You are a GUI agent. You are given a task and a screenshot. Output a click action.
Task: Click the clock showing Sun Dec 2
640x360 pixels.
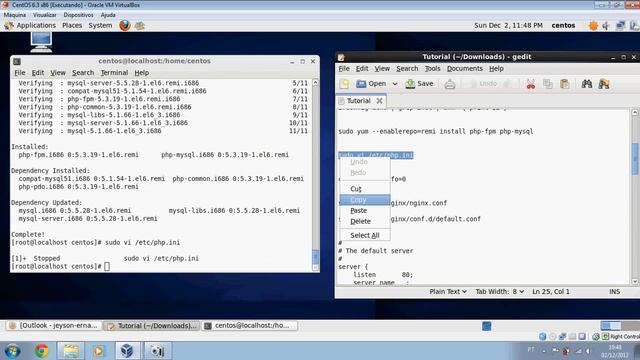508,25
